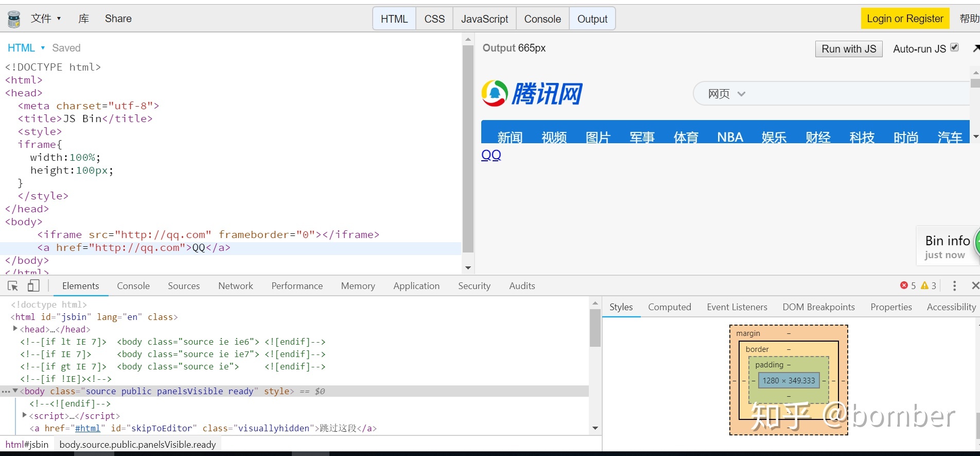Select the DevTools inspect element icon
Screen dimensions: 980x456
pos(13,285)
